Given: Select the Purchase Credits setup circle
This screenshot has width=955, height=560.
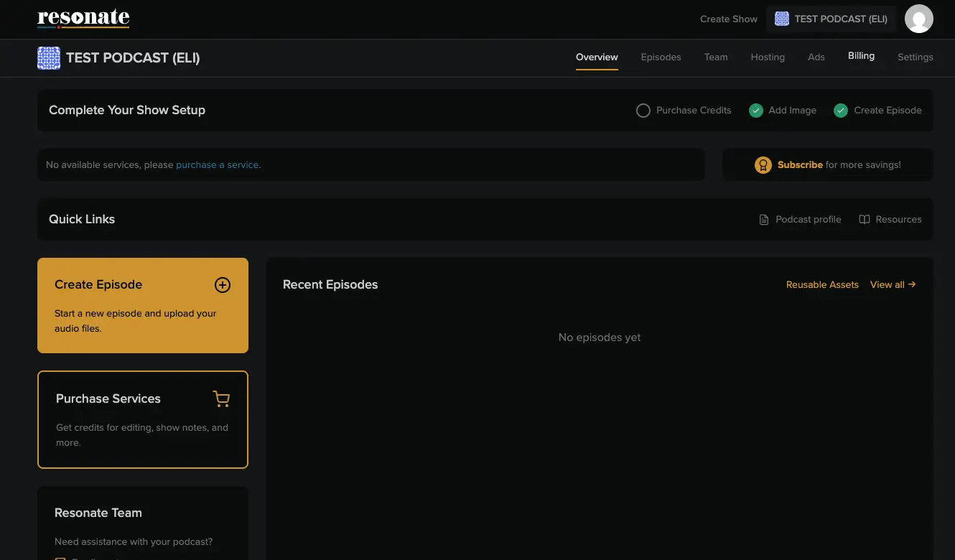Looking at the screenshot, I should coord(643,110).
